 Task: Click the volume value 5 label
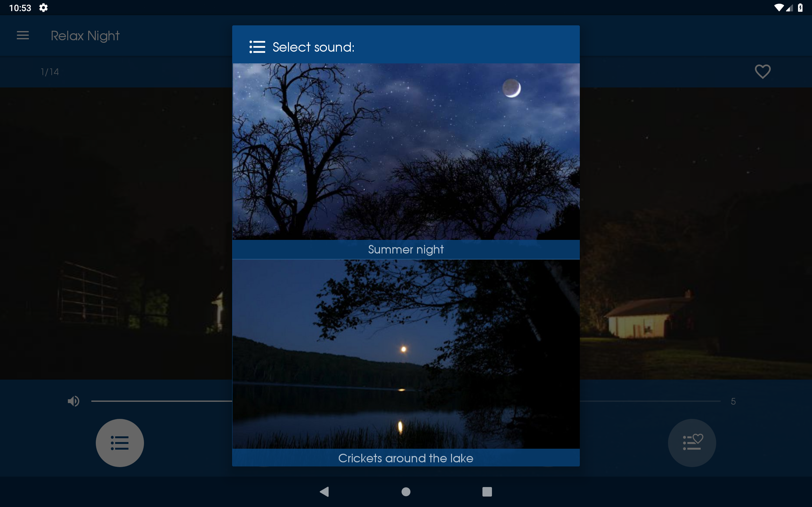[733, 401]
